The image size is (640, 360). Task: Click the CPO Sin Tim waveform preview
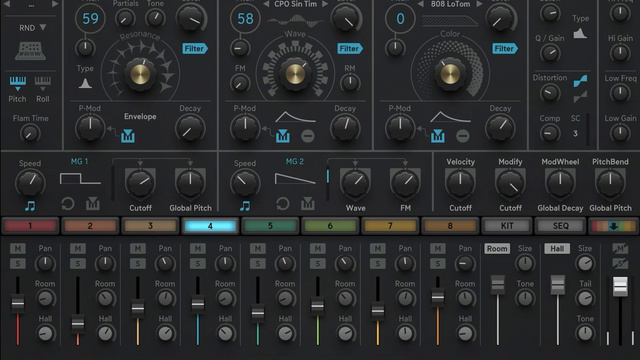tap(295, 19)
